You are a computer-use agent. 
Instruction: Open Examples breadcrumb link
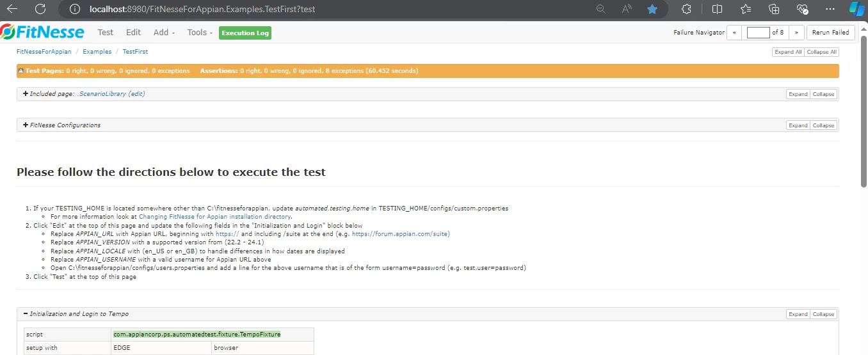tap(97, 52)
